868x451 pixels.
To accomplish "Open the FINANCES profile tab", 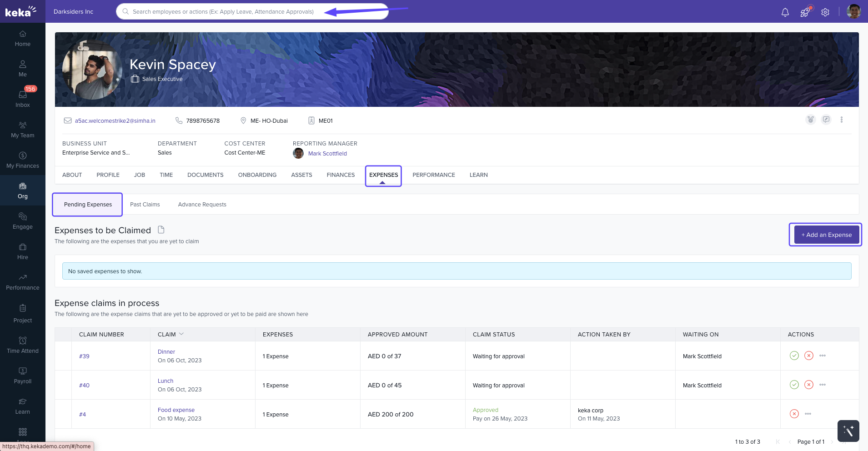I will pyautogui.click(x=341, y=175).
